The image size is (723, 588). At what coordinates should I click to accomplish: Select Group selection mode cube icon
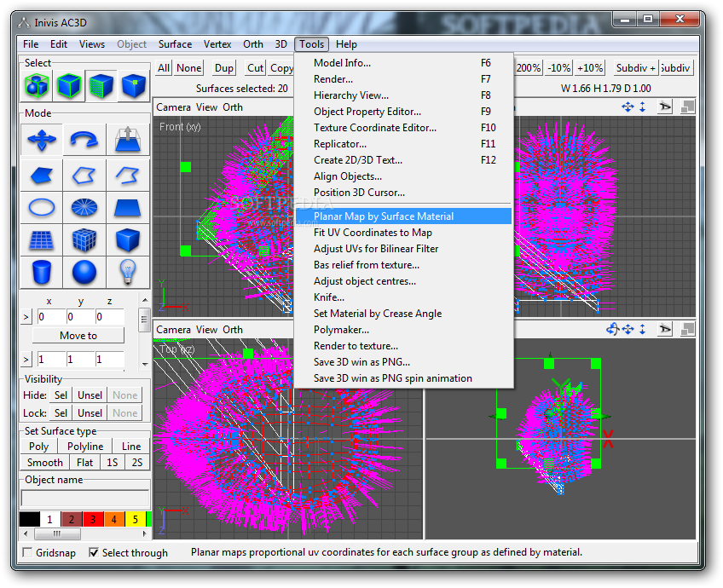(x=37, y=86)
